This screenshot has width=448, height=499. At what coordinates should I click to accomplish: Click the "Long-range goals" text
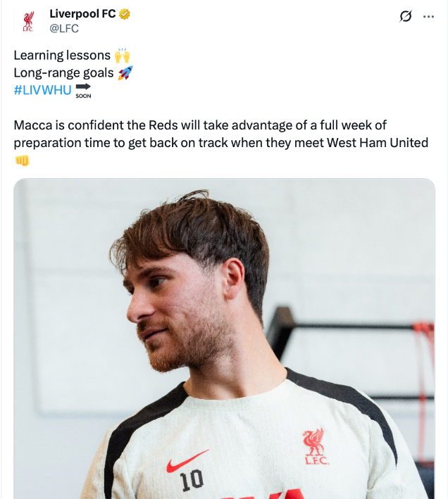click(x=63, y=72)
